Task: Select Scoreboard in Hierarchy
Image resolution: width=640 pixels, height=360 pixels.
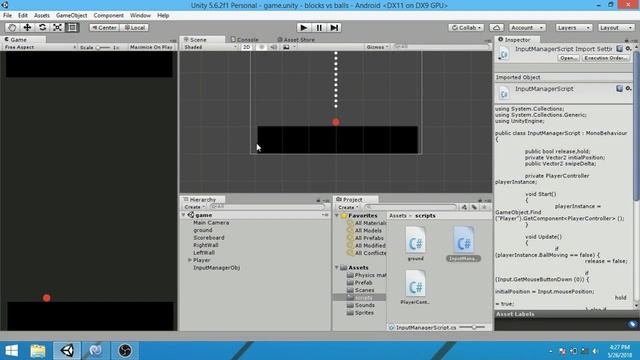Action: pos(209,238)
